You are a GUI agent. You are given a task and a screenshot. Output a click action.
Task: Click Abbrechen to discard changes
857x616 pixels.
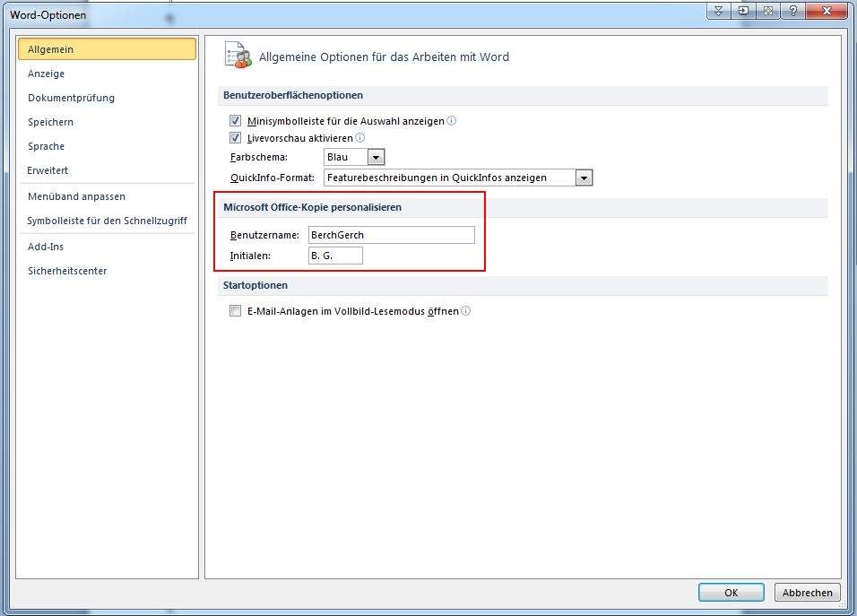pos(806,592)
